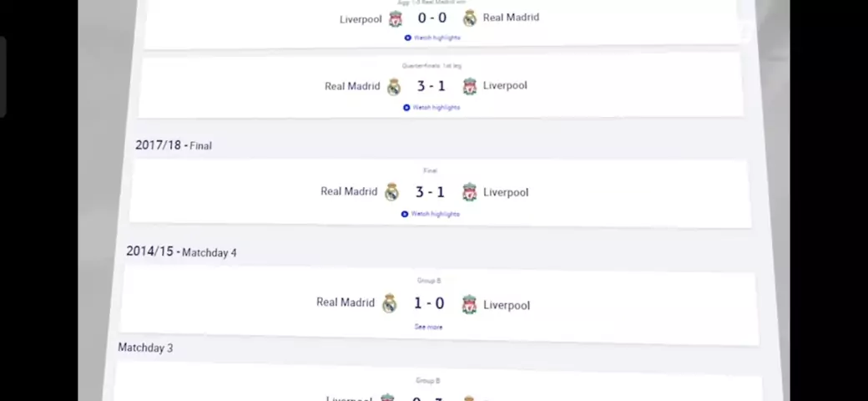Open the 1-0 score in Group B match
The width and height of the screenshot is (868, 401).
(429, 303)
